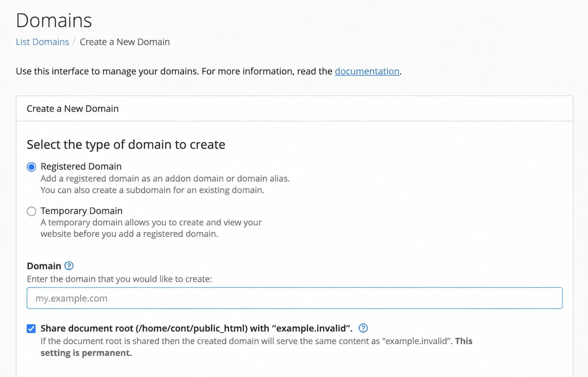588x377 pixels.
Task: Click the 'Select the type of domain to create' heading
Action: [x=126, y=145]
